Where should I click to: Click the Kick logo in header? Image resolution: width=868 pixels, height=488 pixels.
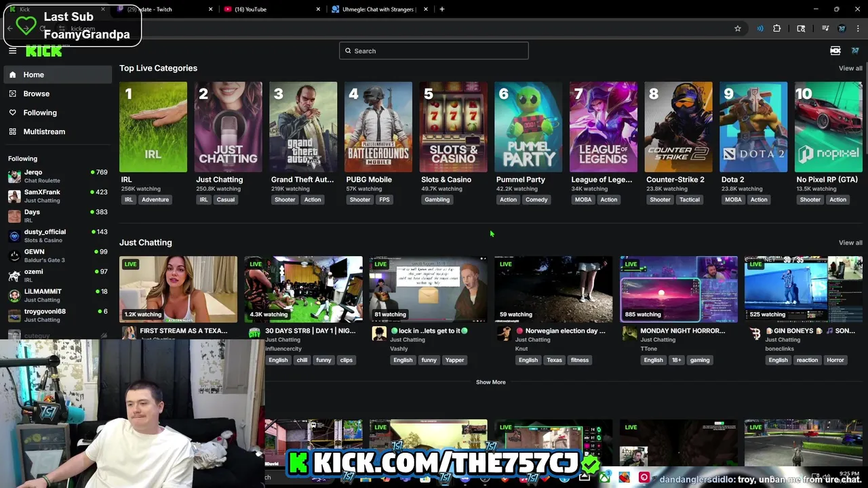(x=44, y=52)
